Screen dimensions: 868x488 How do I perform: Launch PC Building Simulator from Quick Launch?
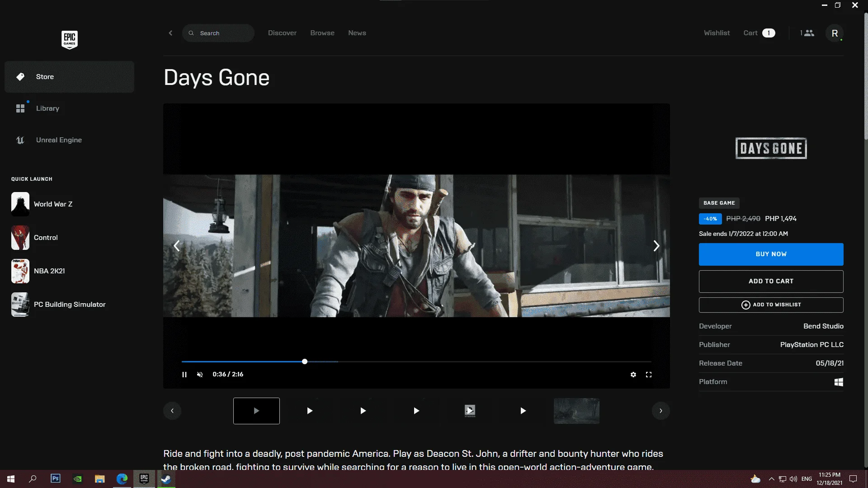[x=69, y=305]
